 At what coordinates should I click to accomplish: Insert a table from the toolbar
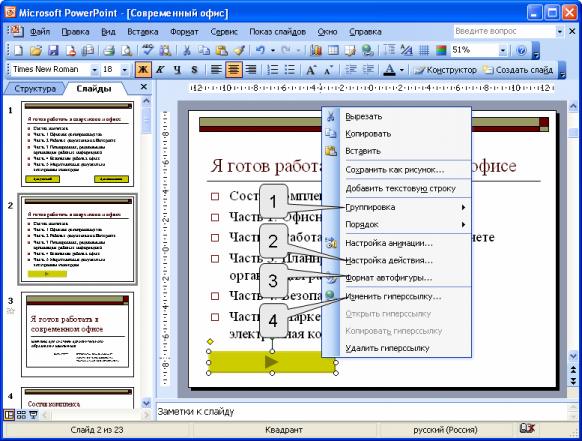click(x=333, y=50)
